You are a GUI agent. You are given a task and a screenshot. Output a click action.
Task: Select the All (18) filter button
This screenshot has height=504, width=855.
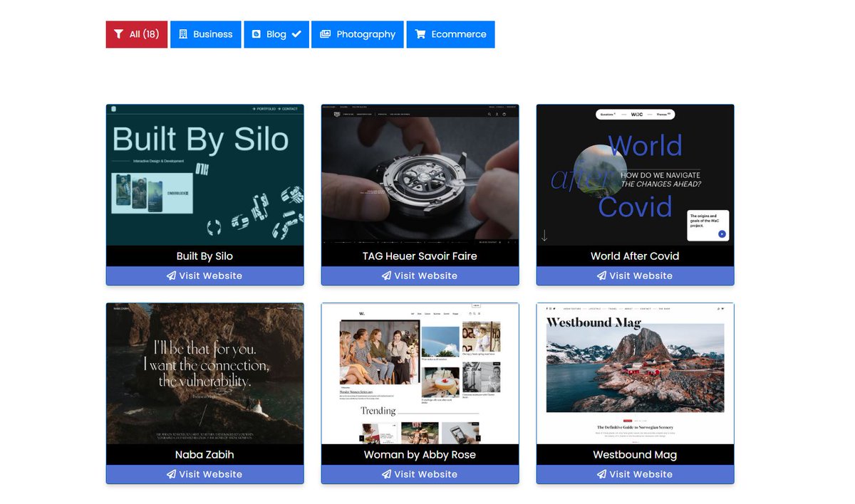tap(137, 34)
